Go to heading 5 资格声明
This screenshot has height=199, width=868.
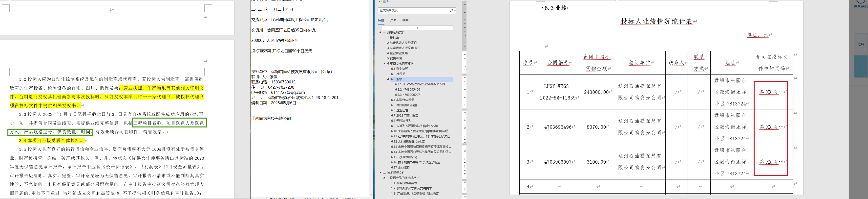[394, 58]
